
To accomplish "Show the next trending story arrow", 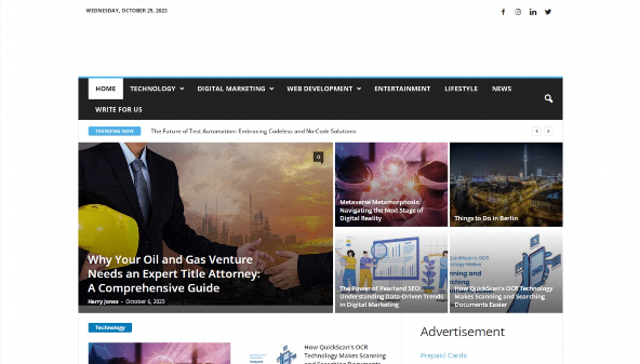I will (548, 131).
